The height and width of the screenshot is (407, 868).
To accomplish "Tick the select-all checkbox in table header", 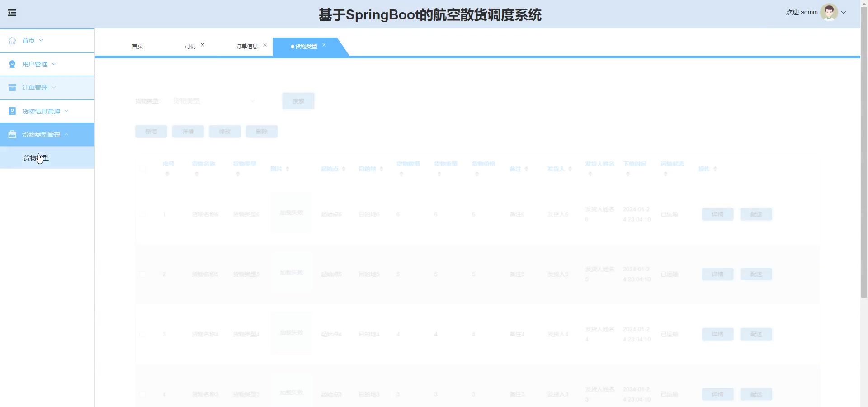I will click(142, 169).
